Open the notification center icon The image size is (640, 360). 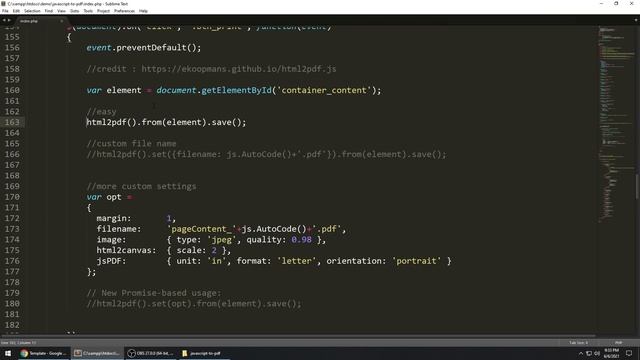[x=629, y=353]
